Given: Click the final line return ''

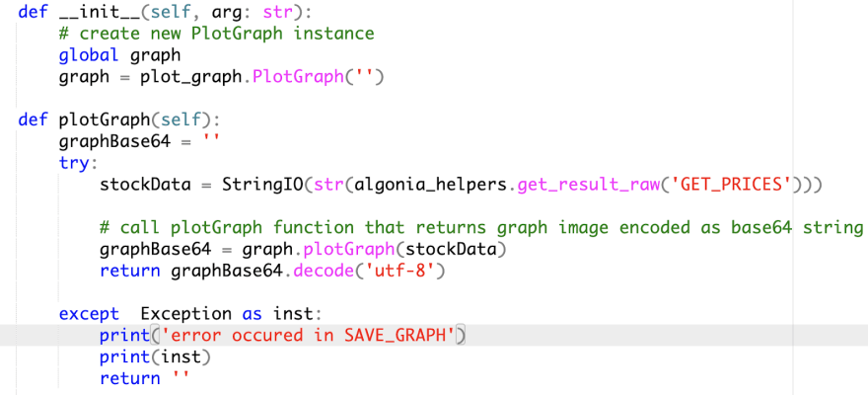Looking at the screenshot, I should pyautogui.click(x=144, y=378).
